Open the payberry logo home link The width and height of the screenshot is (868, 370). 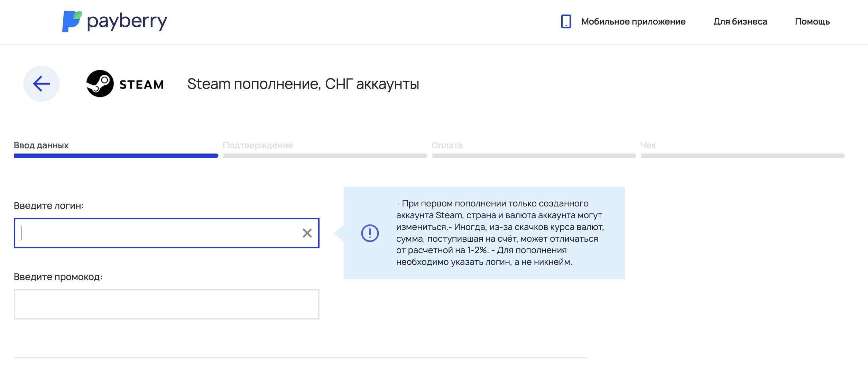pyautogui.click(x=114, y=21)
